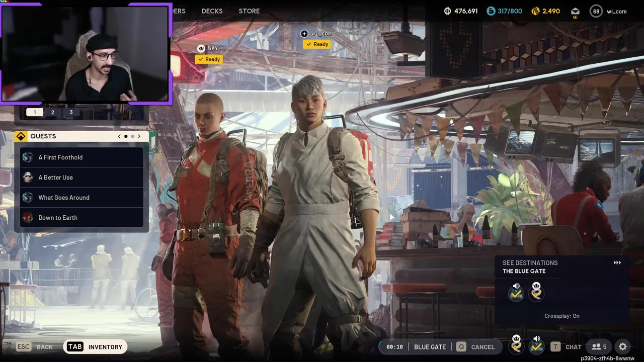Switch to loadout slot 1

[x=35, y=112]
